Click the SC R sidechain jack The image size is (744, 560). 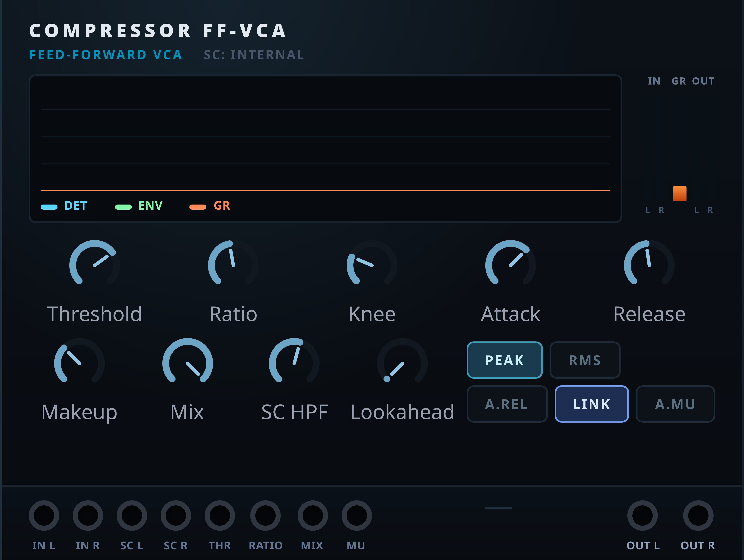[x=176, y=515]
